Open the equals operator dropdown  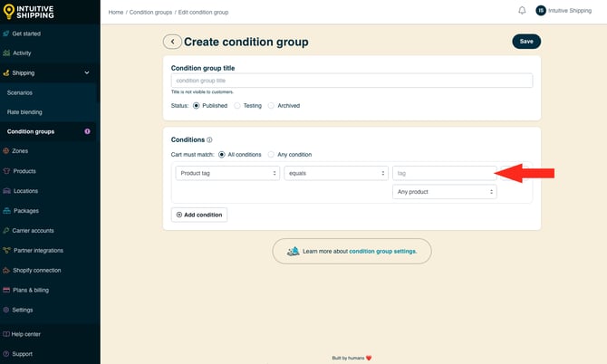coord(336,173)
